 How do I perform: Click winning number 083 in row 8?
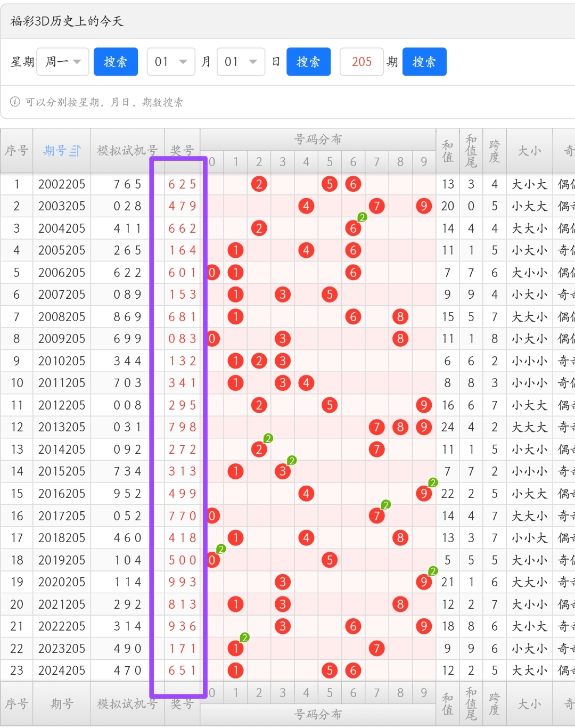pyautogui.click(x=182, y=339)
